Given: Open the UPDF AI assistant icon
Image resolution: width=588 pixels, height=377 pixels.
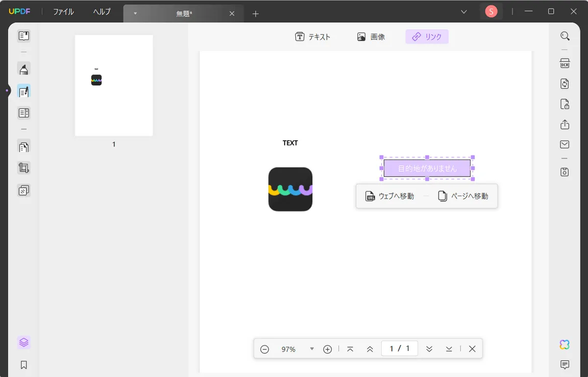Looking at the screenshot, I should 565,345.
